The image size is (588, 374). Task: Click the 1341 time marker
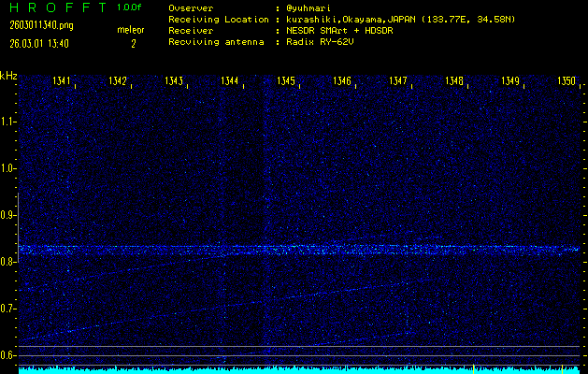(x=63, y=82)
